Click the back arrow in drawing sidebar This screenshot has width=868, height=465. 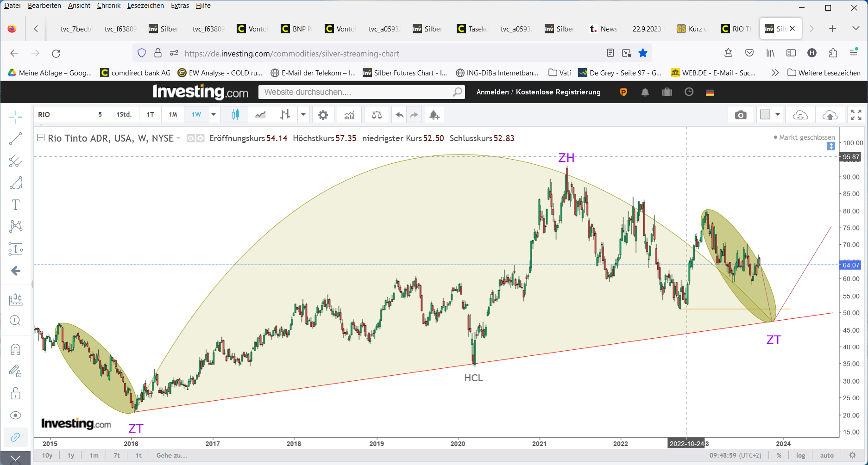(15, 271)
